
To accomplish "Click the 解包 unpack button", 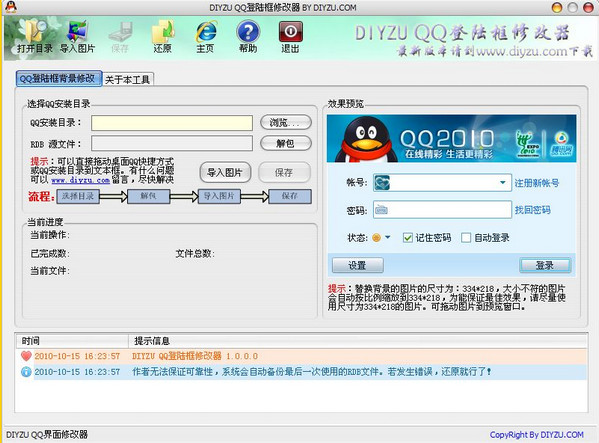I will 286,144.
